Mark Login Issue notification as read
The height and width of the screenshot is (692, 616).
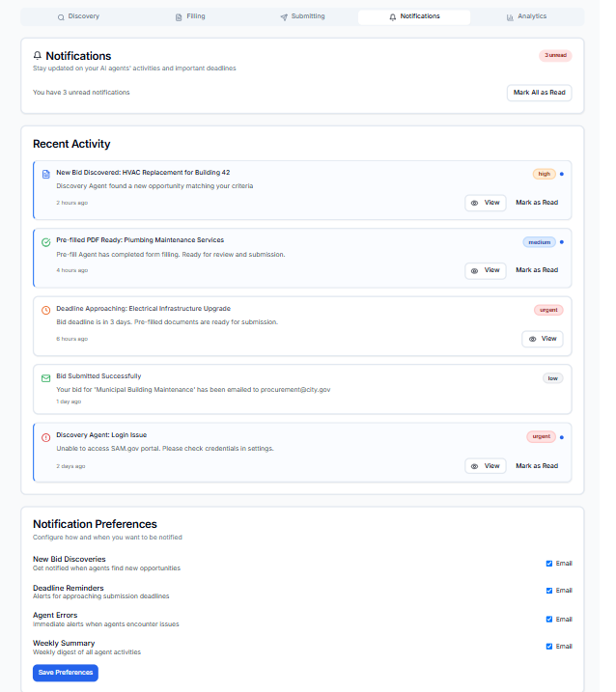(x=537, y=466)
